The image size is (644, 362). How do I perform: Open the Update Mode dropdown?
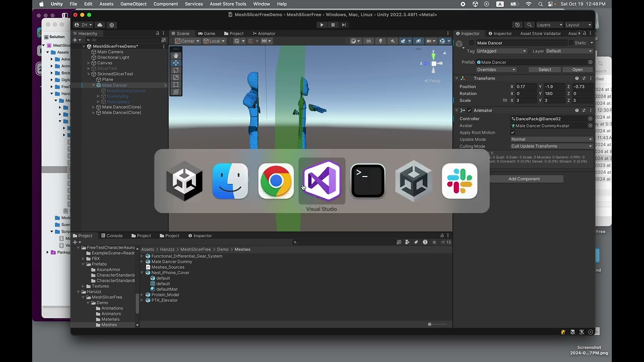tap(552, 139)
